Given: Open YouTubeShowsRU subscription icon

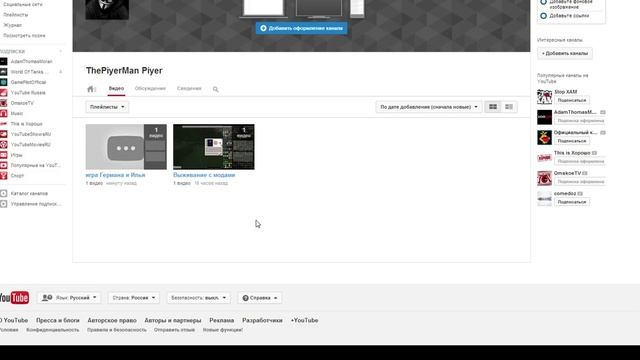Looking at the screenshot, I should click(x=4, y=134).
